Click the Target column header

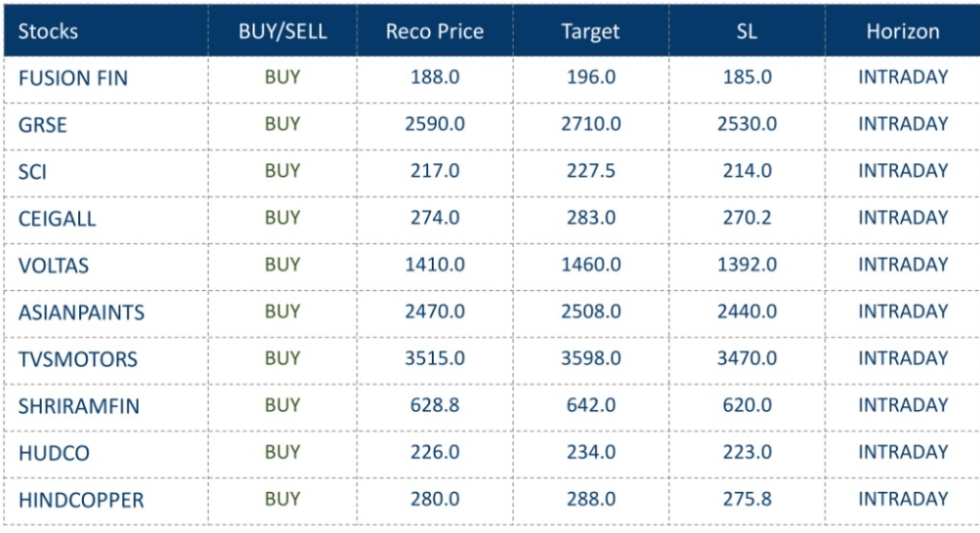590,31
